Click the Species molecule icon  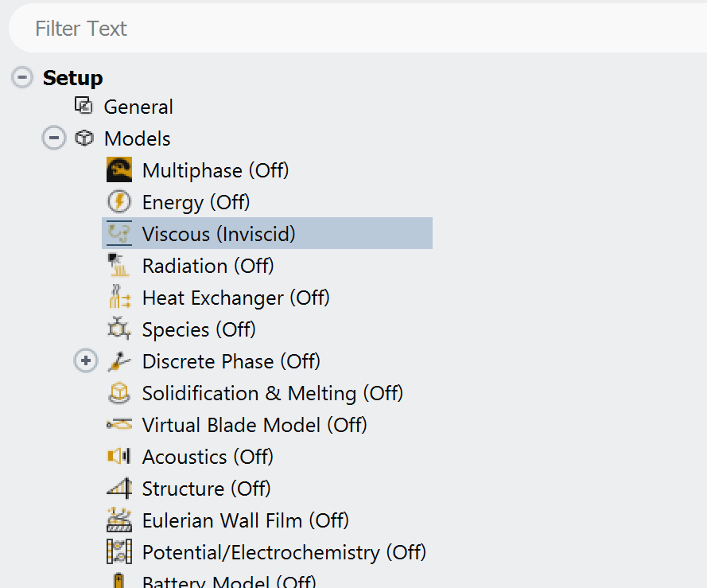tap(118, 329)
